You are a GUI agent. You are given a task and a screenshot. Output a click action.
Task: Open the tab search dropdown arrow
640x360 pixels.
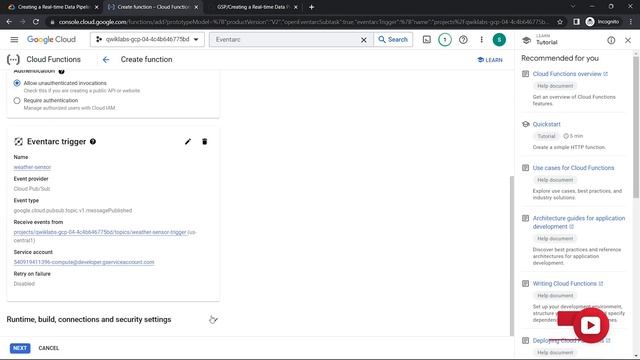[x=573, y=7]
